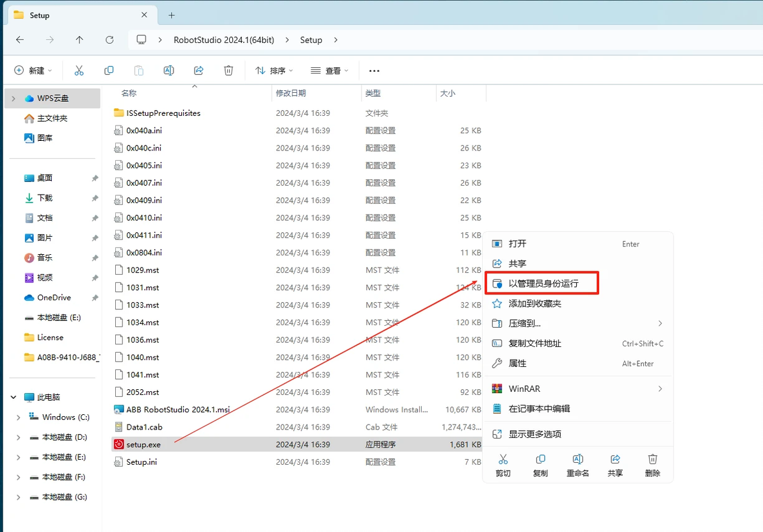This screenshot has height=532, width=763.
Task: Choose 复制文件地址 in the context menu
Action: 578,343
